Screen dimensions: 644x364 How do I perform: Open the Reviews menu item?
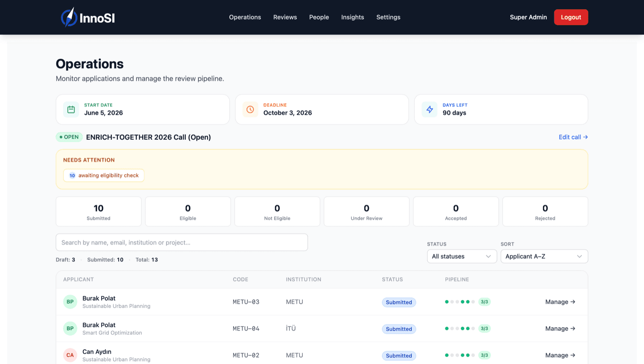[285, 17]
